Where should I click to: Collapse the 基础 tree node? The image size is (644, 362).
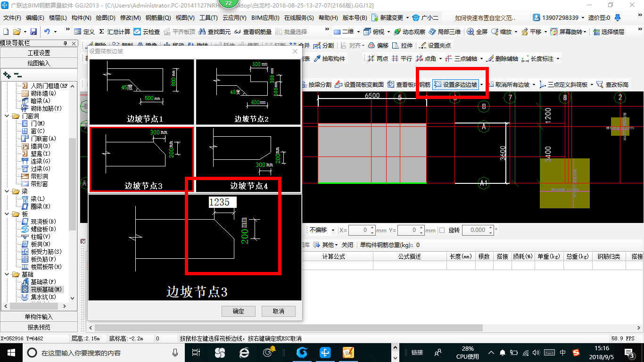(8, 274)
